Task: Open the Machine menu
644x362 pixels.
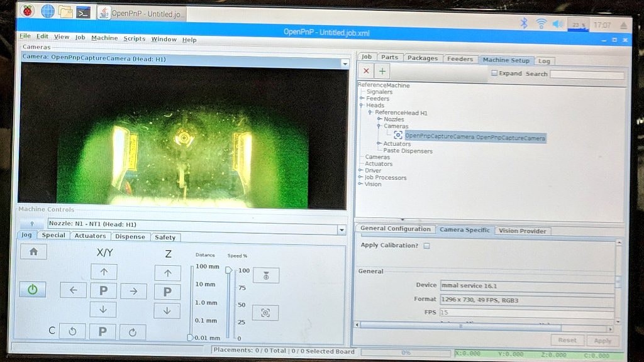Action: click(x=104, y=38)
